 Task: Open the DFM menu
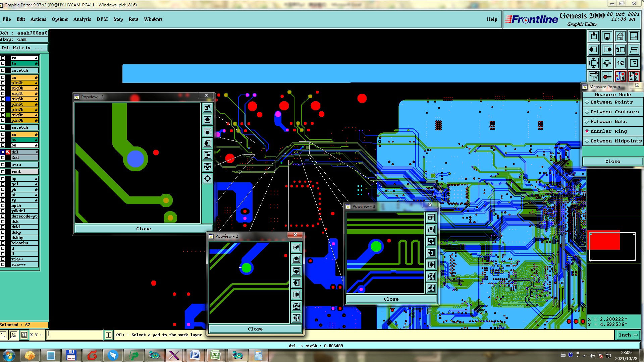(102, 19)
